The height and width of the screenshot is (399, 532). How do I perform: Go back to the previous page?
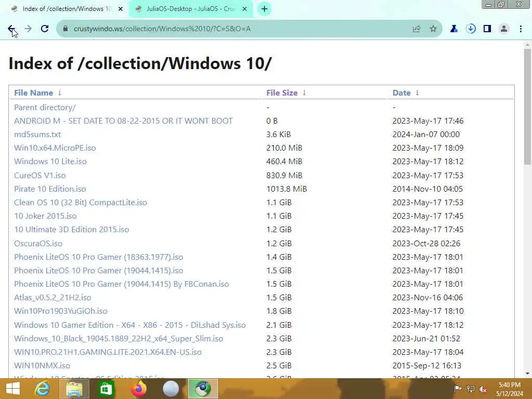[x=11, y=29]
